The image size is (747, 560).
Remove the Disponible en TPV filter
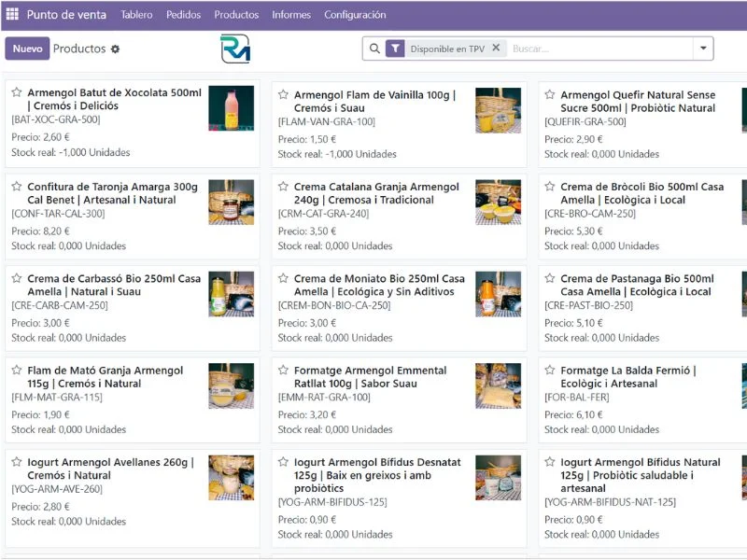[x=496, y=49]
